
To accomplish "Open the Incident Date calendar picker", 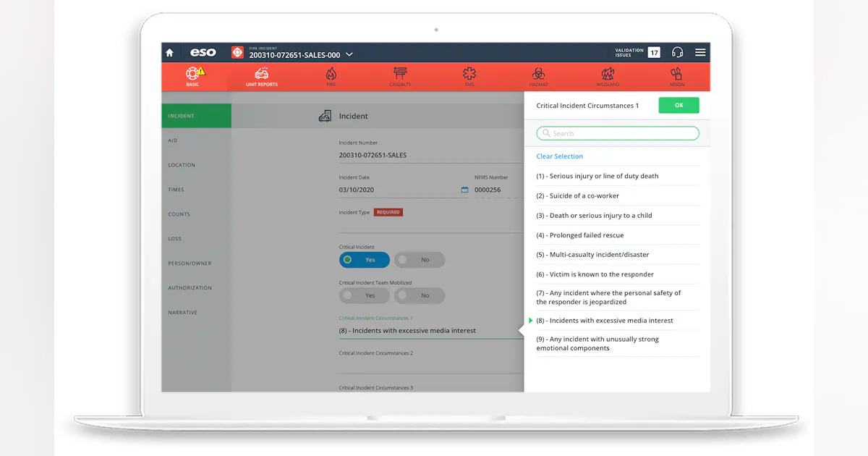I will (x=464, y=190).
